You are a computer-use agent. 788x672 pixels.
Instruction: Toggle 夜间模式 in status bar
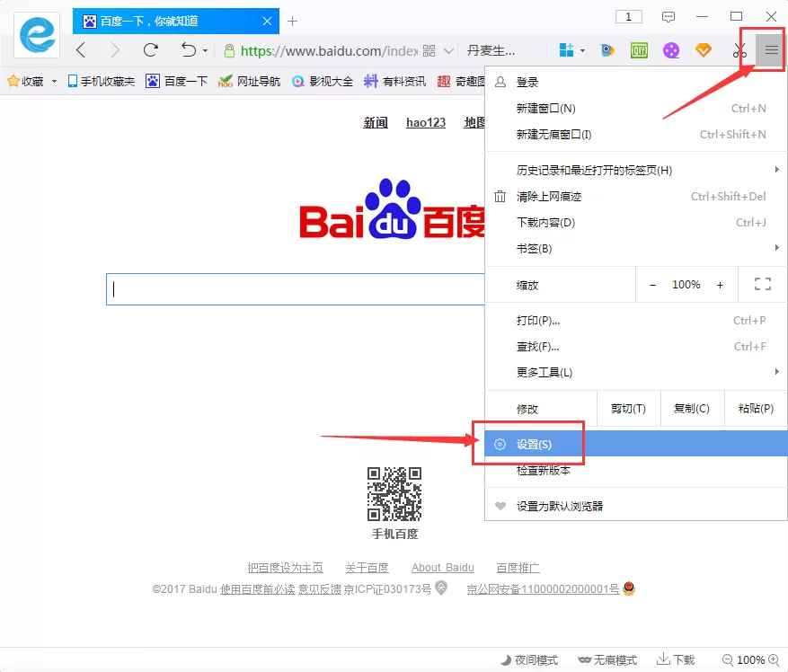point(528,659)
